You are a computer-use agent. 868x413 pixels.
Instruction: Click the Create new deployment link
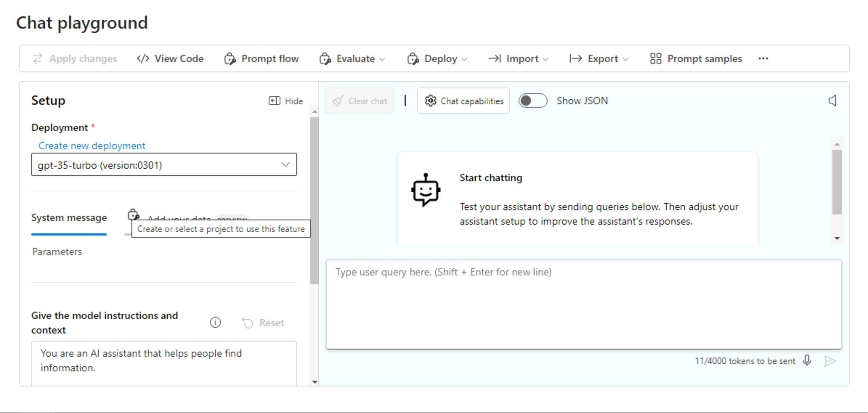tap(92, 146)
